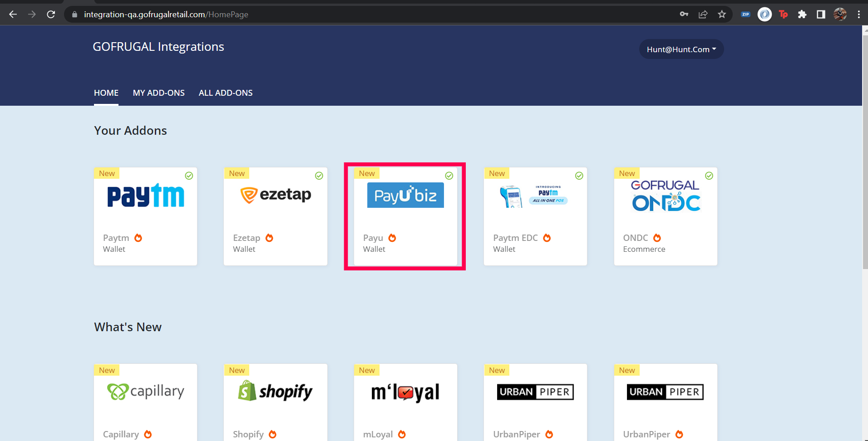Click the flame icon next to mLoyal
868x441 pixels.
click(402, 434)
